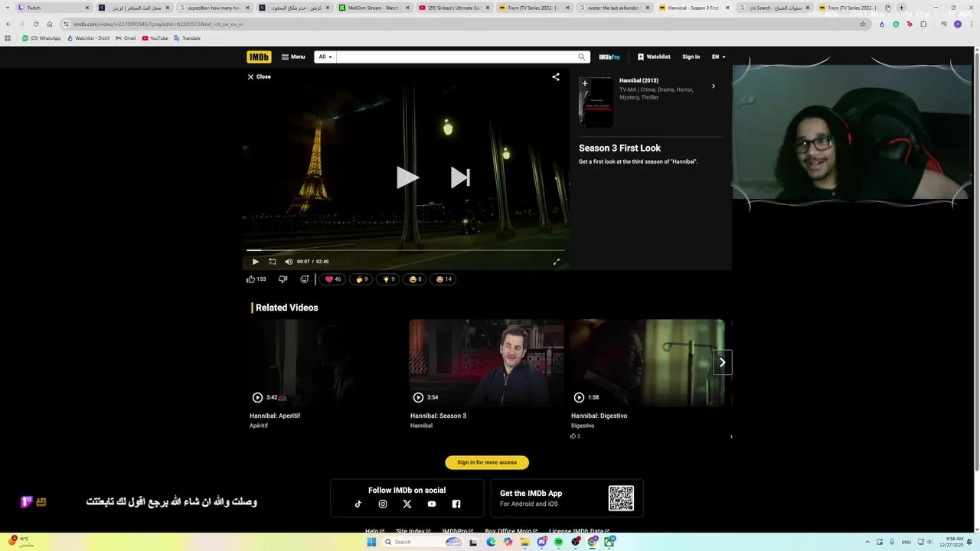Switch to the MeliOrm Stream tab
The height and width of the screenshot is (551, 980).
[x=374, y=8]
